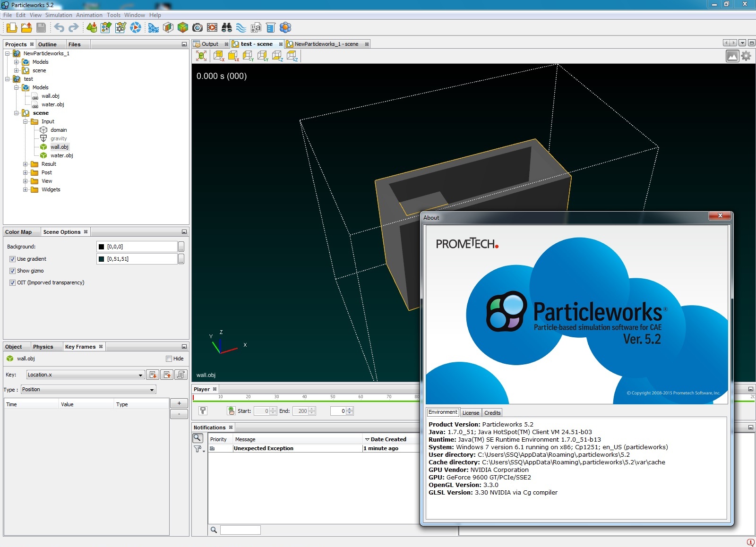Toggle the OIT improved transparency checkbox
Viewport: 756px width, 547px height.
pyautogui.click(x=12, y=282)
